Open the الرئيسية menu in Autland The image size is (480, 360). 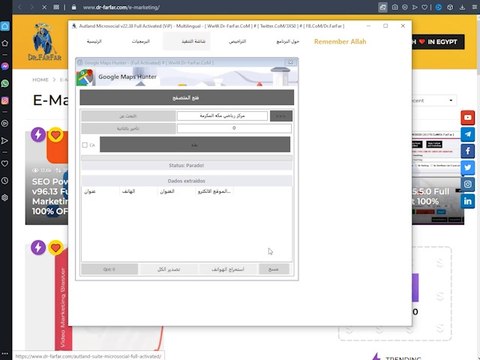coord(94,42)
